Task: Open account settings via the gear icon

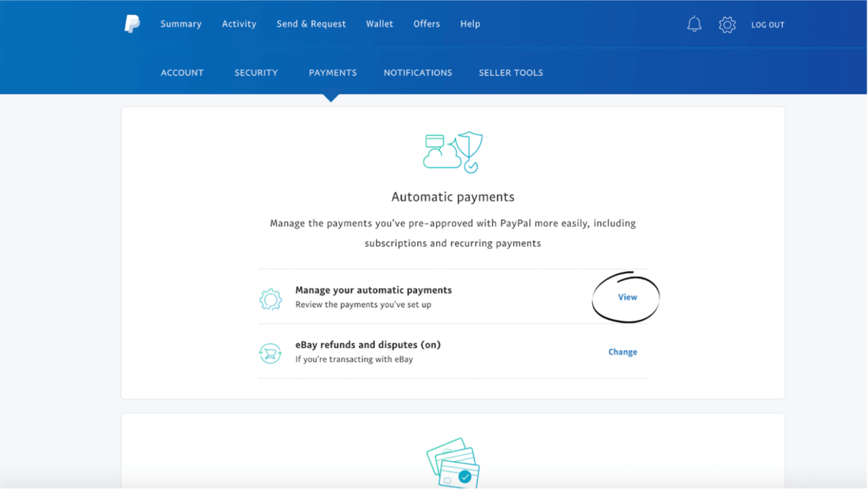Action: 727,25
